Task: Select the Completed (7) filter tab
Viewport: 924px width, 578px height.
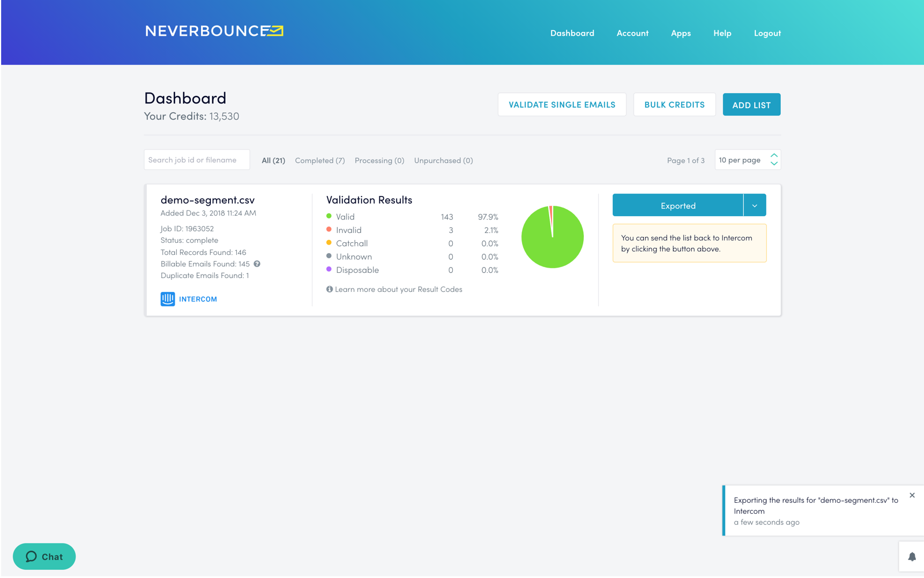Action: tap(320, 161)
